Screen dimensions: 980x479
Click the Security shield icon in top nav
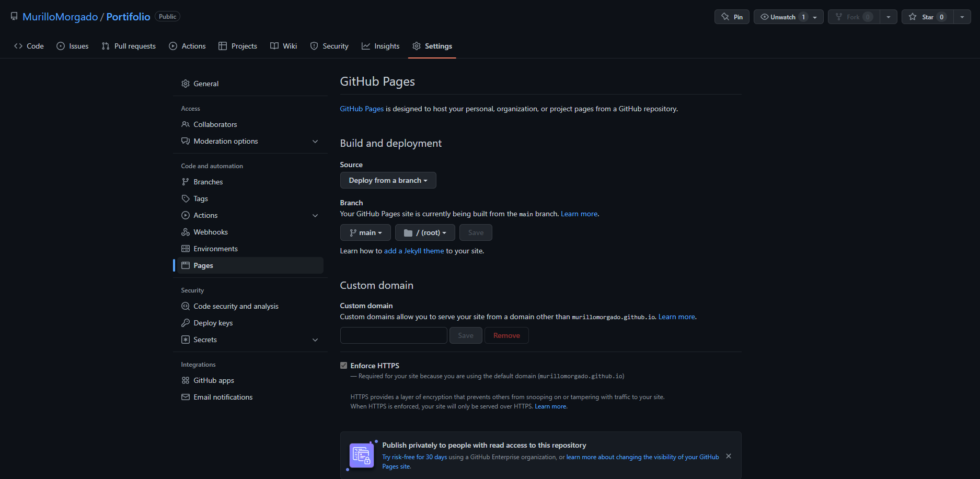[314, 46]
